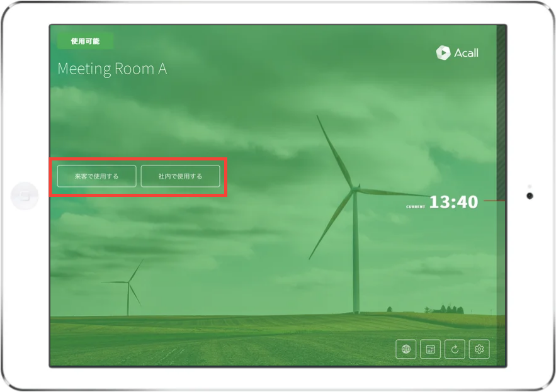This screenshot has height=392, width=556.
Task: Click the Acall wordmark text
Action: pyautogui.click(x=466, y=53)
